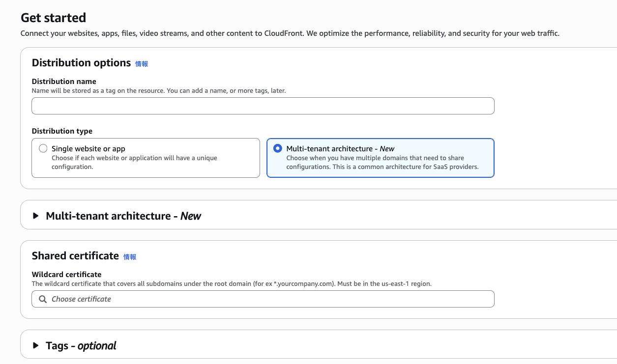
Task: Click the Distribution options heading
Action: click(x=81, y=63)
